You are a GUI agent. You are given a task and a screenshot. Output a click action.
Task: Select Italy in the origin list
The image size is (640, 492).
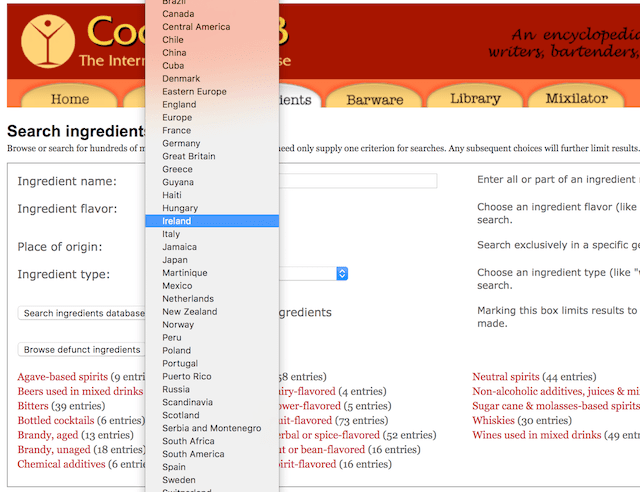click(212, 234)
